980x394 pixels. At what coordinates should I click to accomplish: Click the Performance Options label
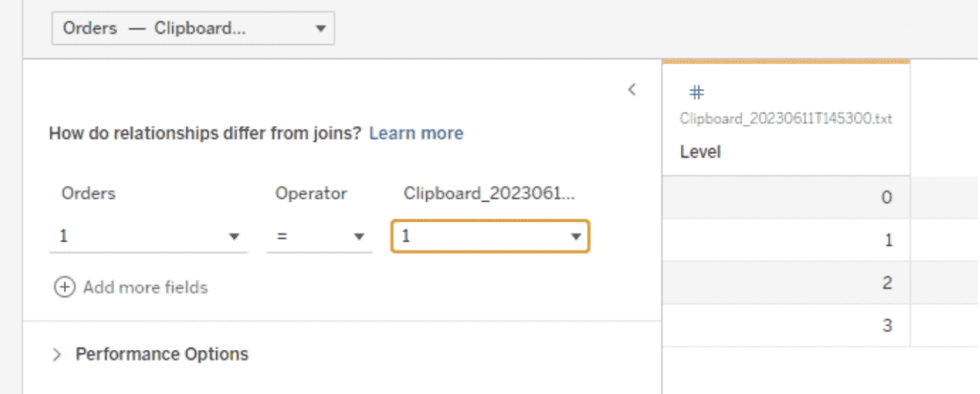tap(162, 355)
